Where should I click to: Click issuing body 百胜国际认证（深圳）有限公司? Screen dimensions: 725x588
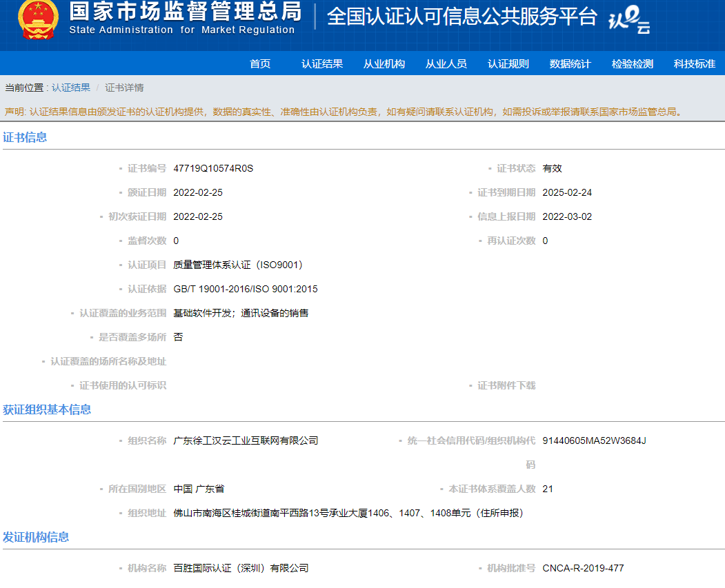(x=241, y=568)
